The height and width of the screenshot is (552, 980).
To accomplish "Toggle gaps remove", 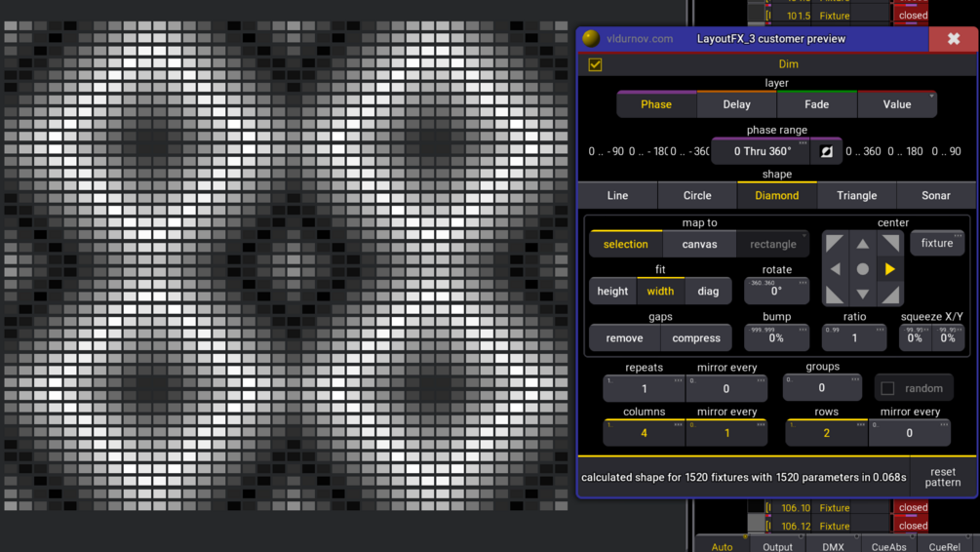I will point(624,338).
